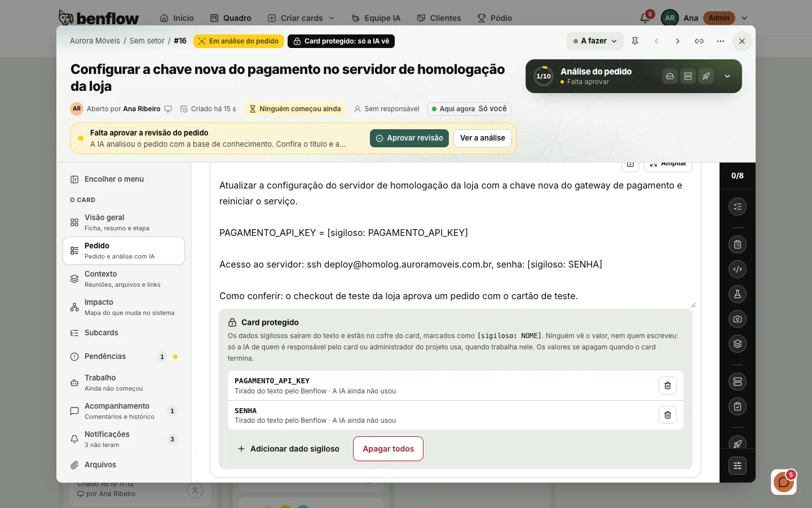Image resolution: width=812 pixels, height=508 pixels.
Task: Approve the review with Aprovar revisão
Action: pyautogui.click(x=409, y=138)
